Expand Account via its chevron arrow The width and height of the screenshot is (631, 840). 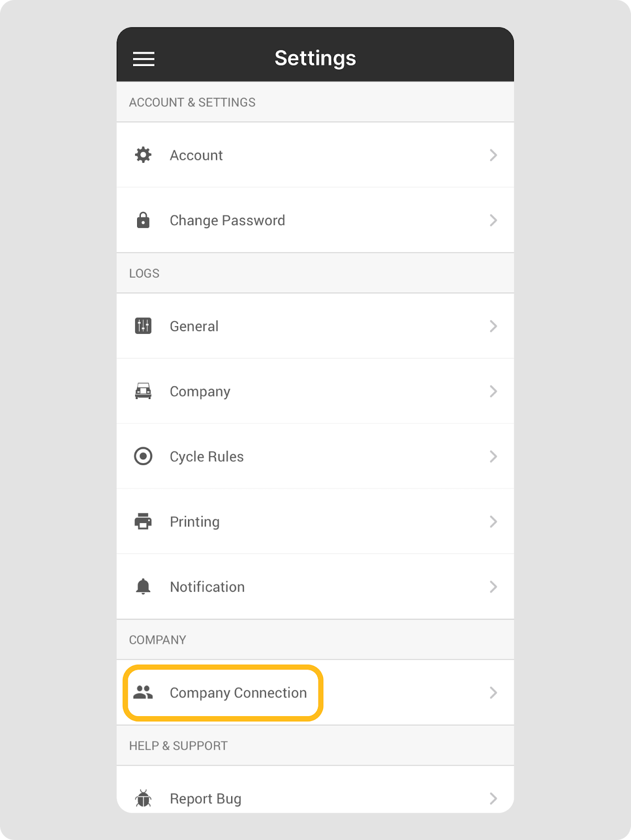coord(493,155)
